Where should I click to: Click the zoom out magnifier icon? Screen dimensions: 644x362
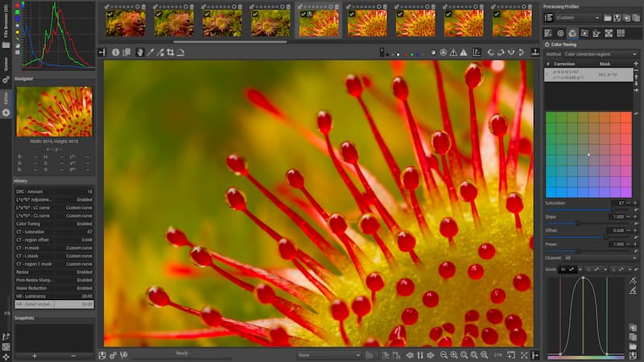coord(443,355)
